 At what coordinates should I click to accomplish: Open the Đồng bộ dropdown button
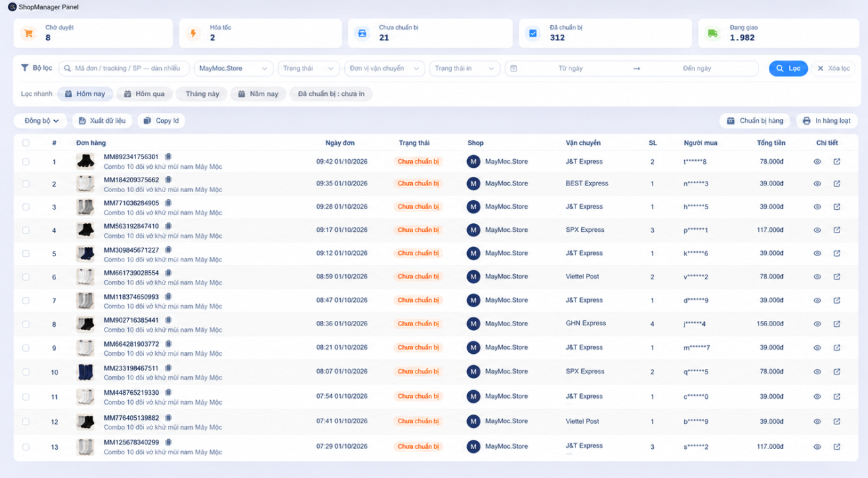point(41,121)
